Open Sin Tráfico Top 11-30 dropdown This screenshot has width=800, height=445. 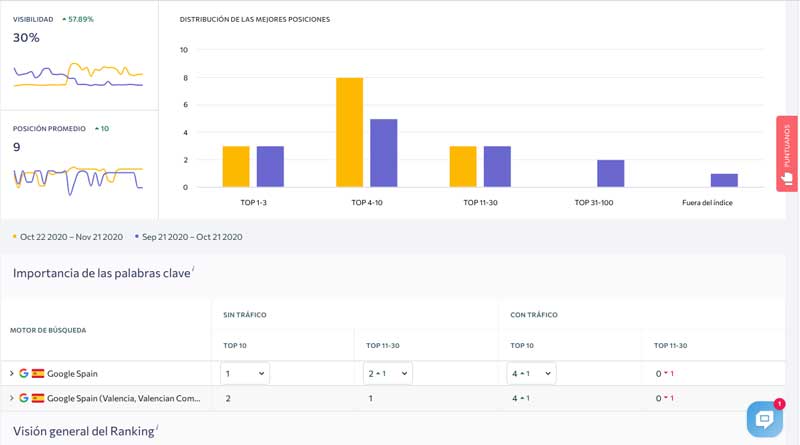388,373
